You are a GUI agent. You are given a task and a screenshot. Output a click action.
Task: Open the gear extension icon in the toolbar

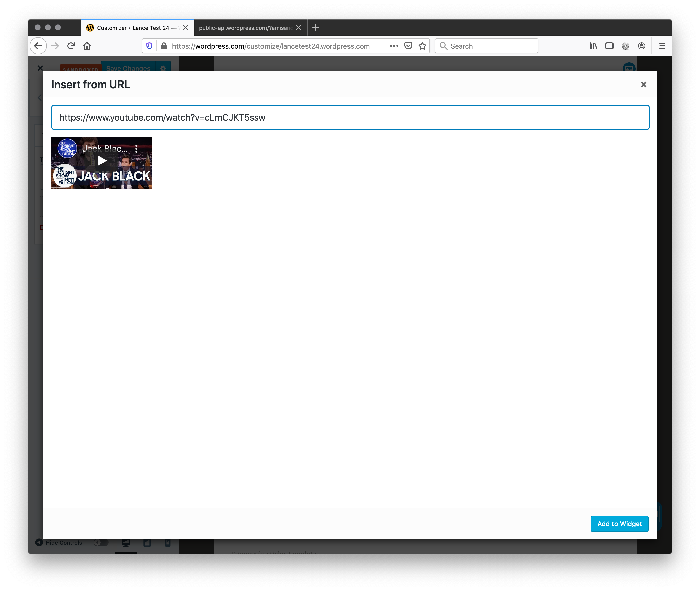625,46
